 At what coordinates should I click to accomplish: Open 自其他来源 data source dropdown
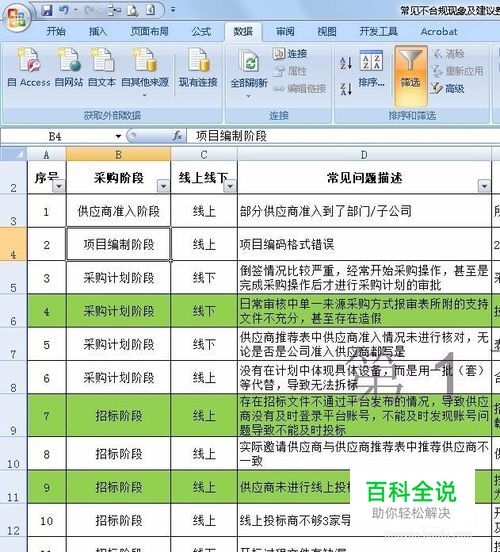pos(145,73)
